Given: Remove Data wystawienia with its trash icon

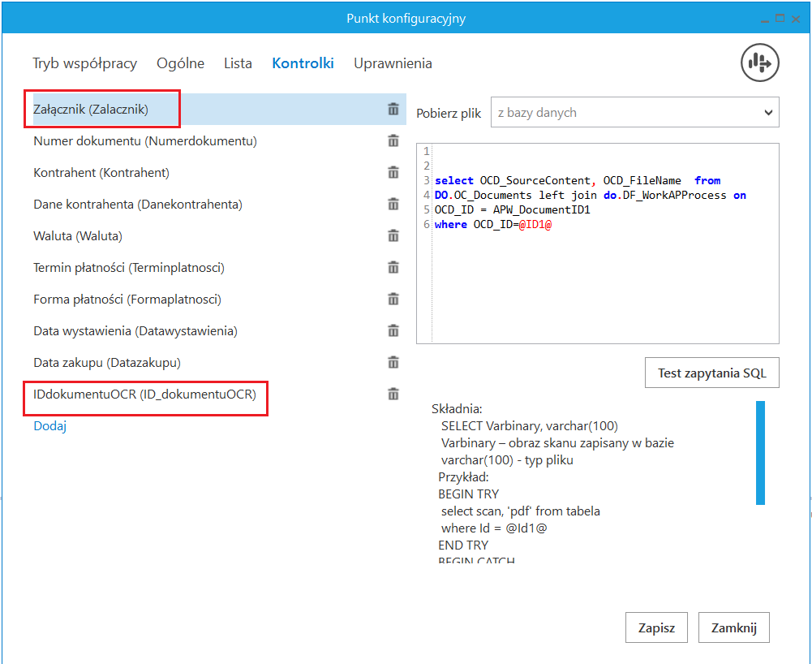Looking at the screenshot, I should coord(393,330).
